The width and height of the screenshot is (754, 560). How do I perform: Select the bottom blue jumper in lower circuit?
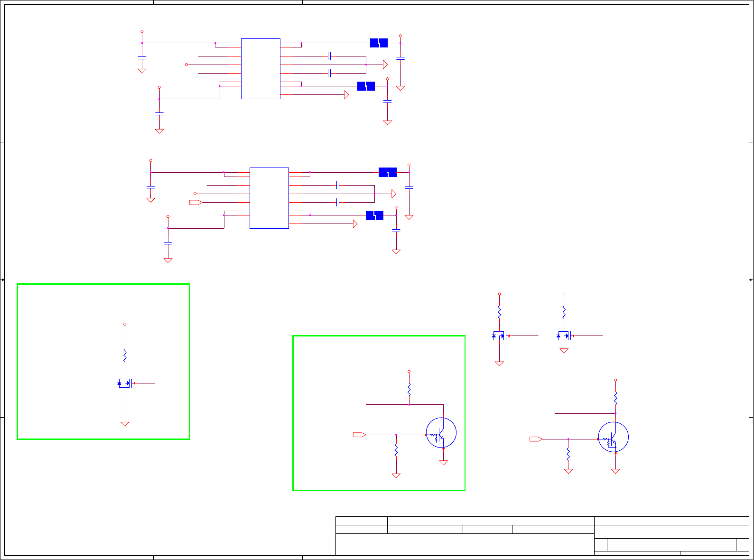pos(374,215)
